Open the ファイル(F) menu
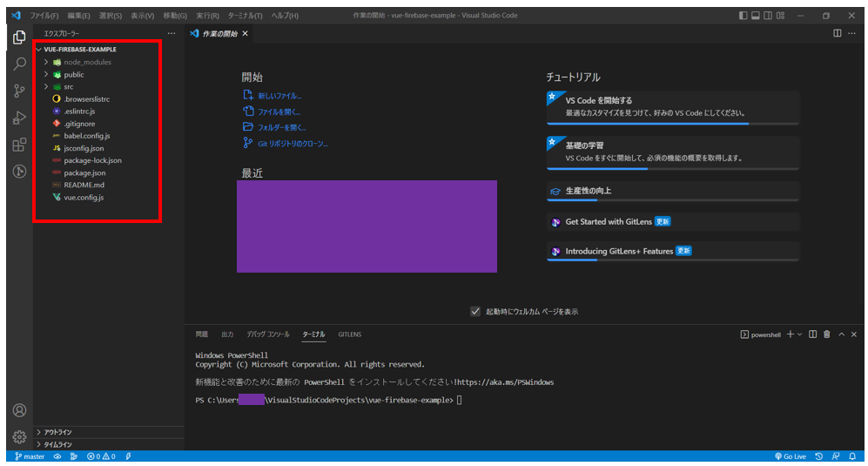868x466 pixels. [x=44, y=16]
